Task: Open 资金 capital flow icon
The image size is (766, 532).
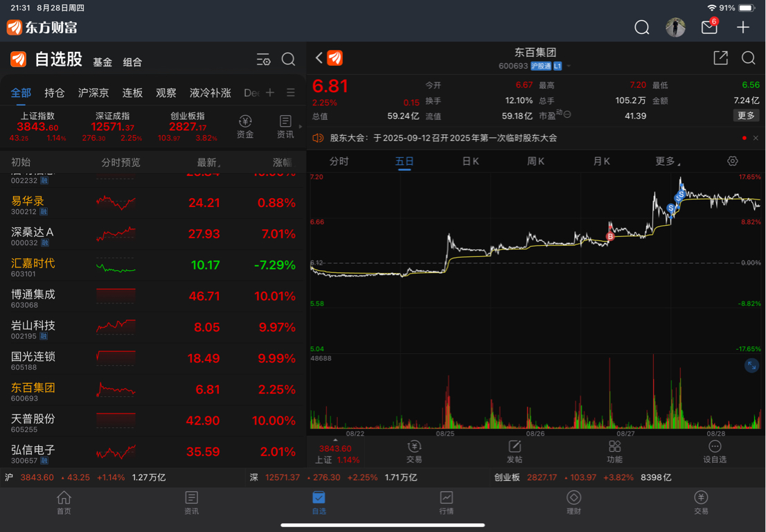Action: pos(245,127)
